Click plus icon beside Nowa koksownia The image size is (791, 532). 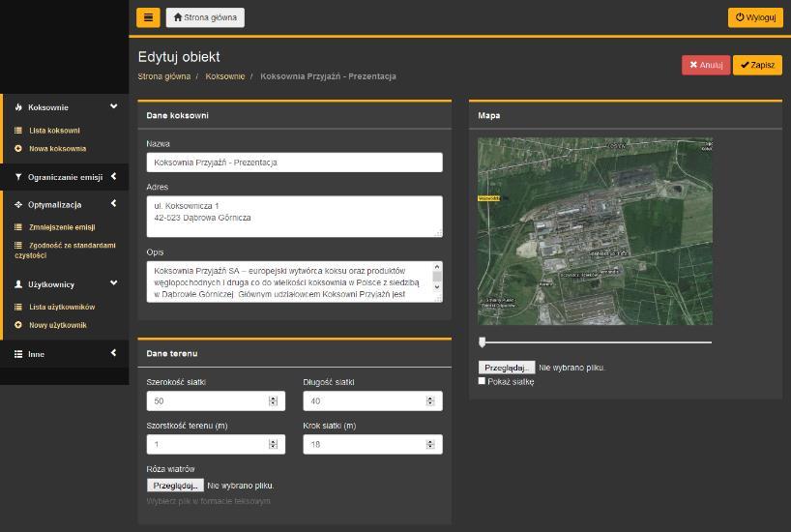coord(18,148)
